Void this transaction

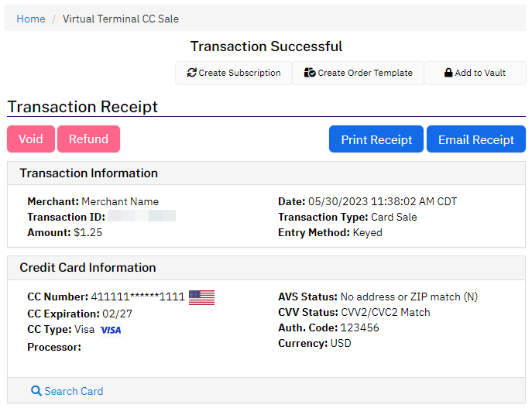tap(31, 139)
